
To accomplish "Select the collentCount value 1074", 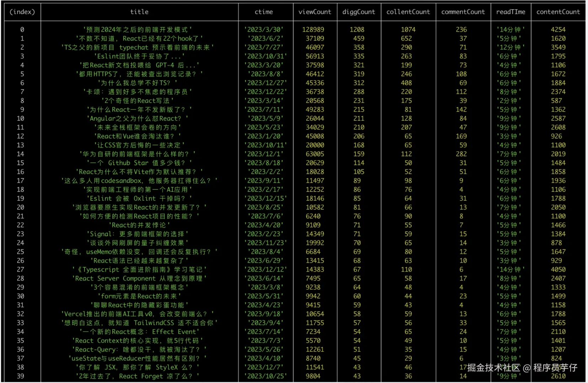I will coord(408,30).
